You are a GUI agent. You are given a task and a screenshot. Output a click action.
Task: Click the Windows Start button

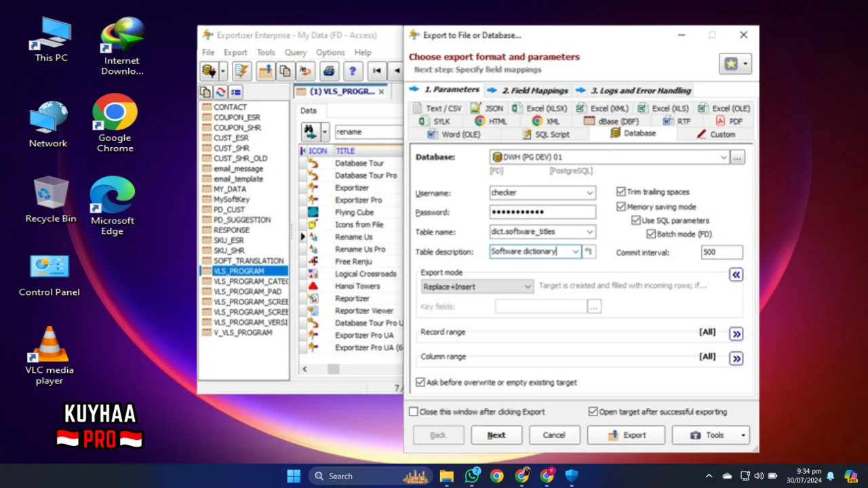[294, 476]
